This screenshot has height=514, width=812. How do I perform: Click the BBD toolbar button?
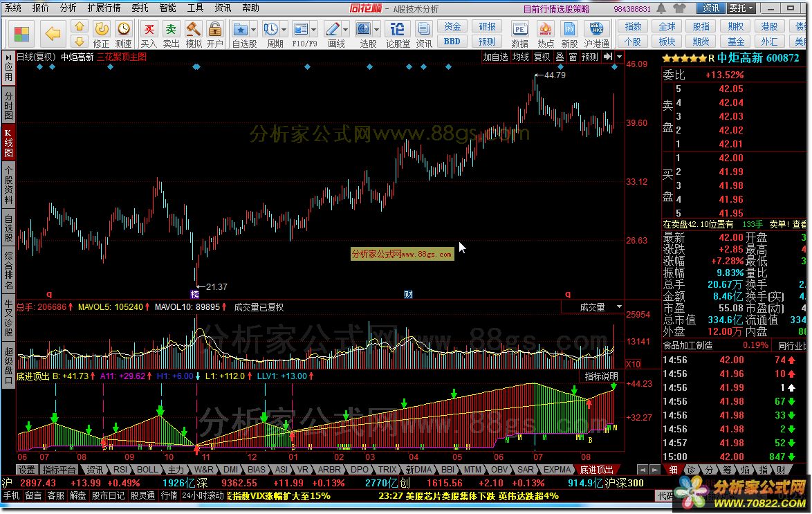click(452, 42)
